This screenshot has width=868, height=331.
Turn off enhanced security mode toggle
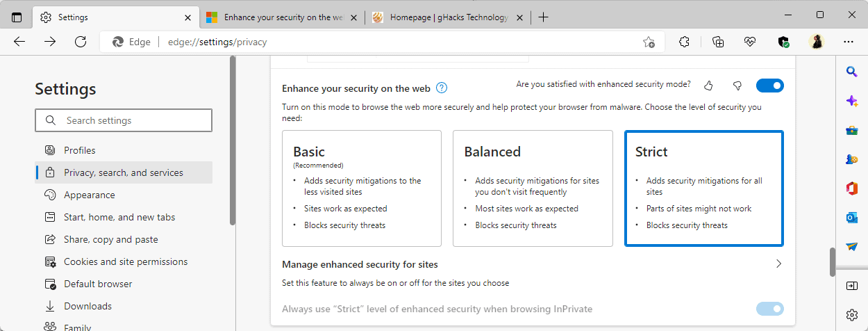(769, 86)
